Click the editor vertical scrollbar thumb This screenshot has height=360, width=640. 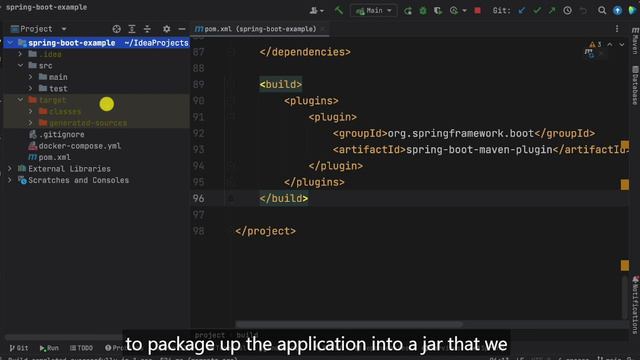coord(624,298)
